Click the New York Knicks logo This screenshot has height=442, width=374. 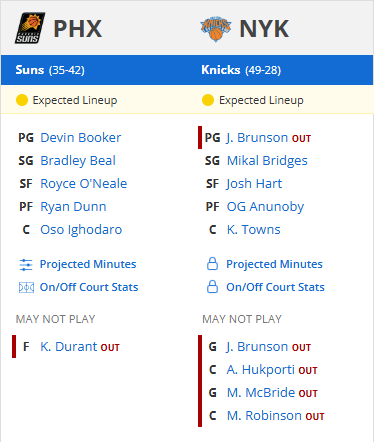216,29
